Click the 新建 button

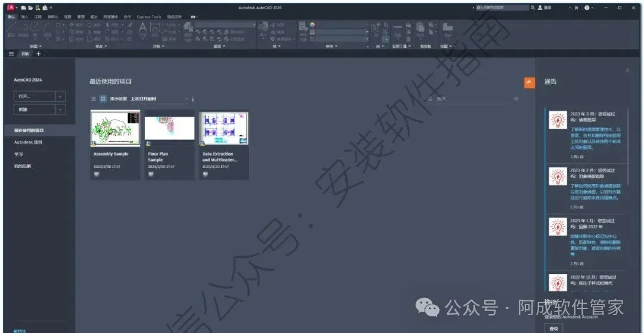(35, 110)
